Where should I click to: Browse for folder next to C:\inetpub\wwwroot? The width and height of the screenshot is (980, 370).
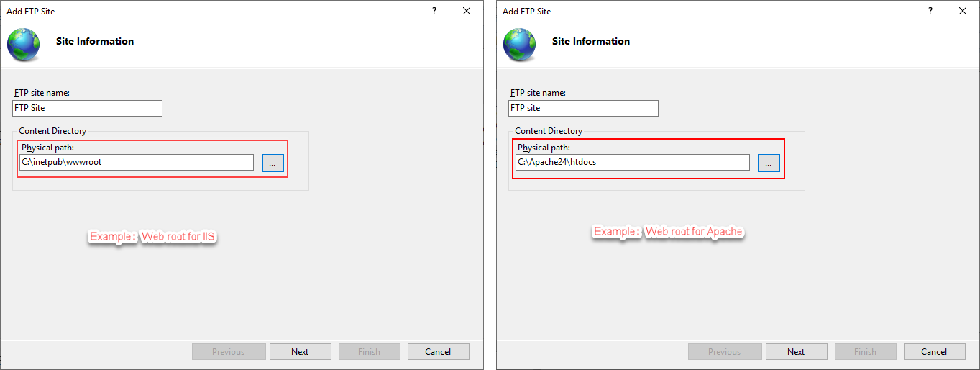coord(273,163)
